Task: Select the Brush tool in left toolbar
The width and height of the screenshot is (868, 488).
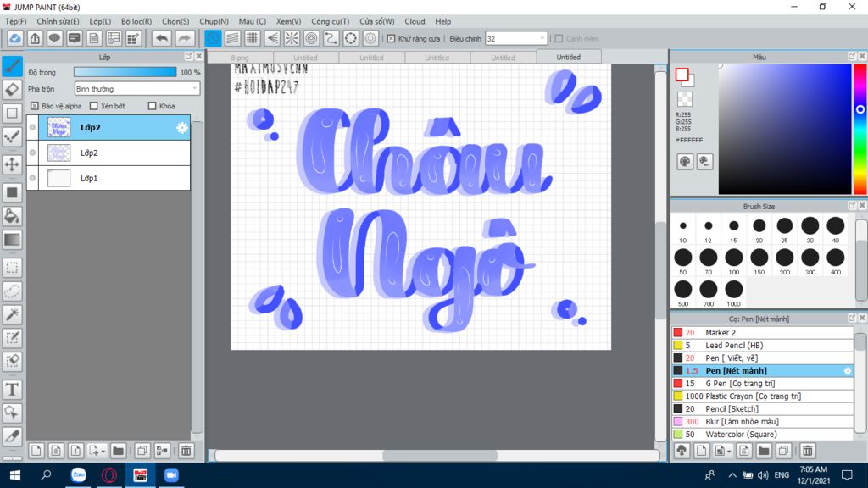Action: [x=12, y=66]
